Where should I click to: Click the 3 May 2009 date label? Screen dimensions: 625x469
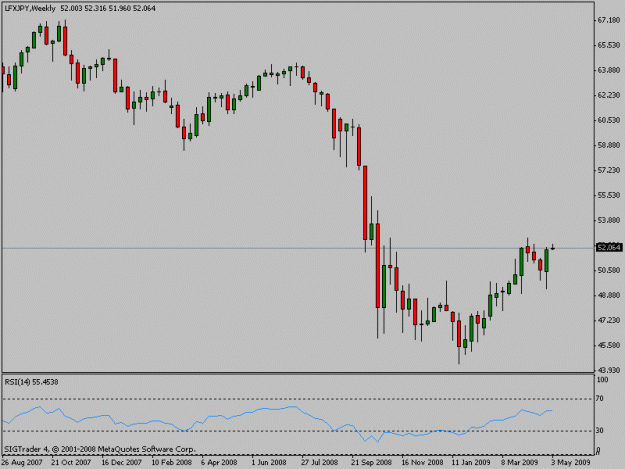[570, 463]
